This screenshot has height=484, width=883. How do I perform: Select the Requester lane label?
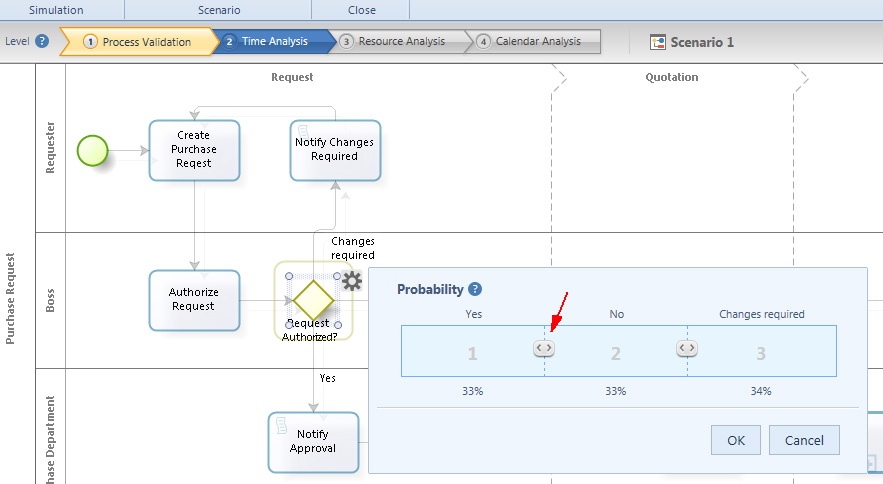point(50,148)
